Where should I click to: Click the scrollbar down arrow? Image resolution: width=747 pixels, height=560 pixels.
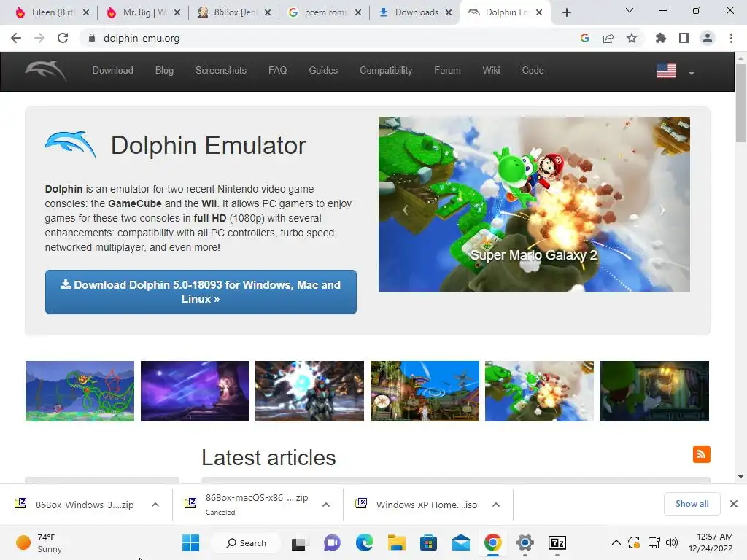point(740,477)
